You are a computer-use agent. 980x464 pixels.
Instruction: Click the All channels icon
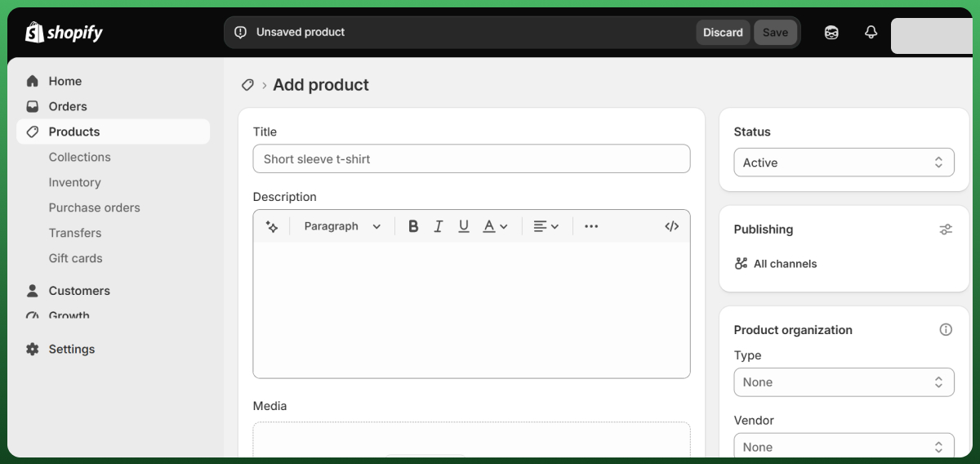742,264
